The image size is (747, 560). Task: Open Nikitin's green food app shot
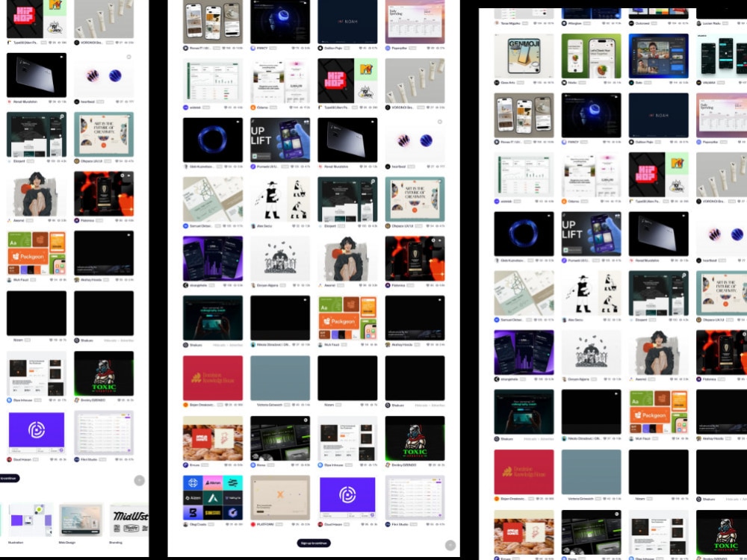point(591,56)
